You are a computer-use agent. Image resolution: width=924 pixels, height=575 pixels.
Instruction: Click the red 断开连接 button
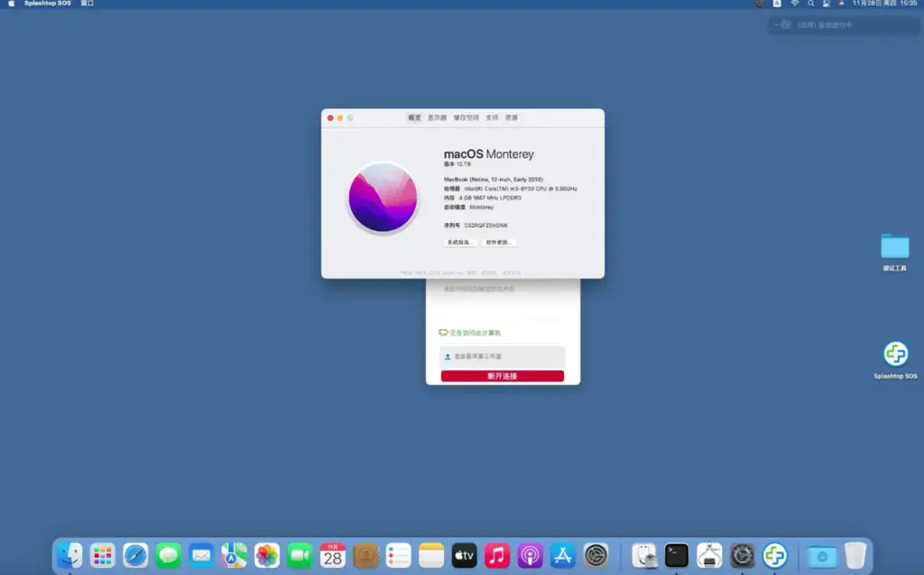click(502, 376)
